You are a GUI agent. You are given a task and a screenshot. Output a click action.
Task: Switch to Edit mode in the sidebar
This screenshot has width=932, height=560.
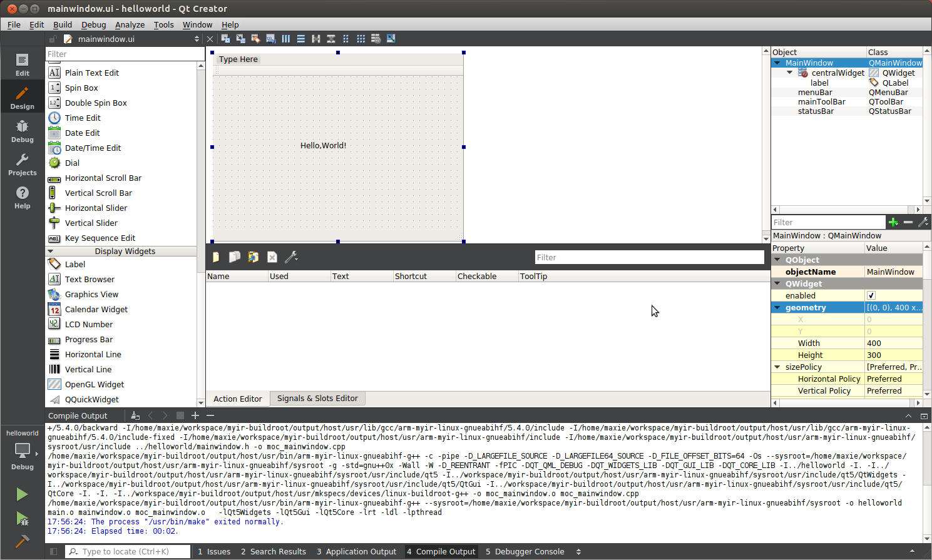tap(22, 64)
